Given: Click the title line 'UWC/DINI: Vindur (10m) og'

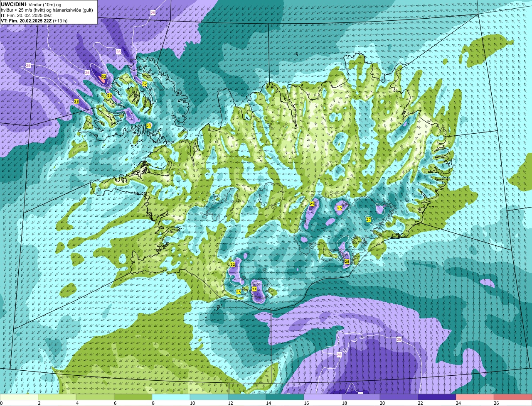Looking at the screenshot, I should 31,4.
